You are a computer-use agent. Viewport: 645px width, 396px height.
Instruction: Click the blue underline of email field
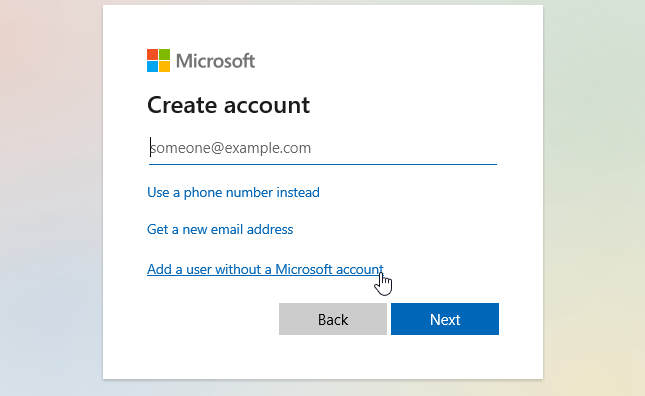pyautogui.click(x=323, y=164)
